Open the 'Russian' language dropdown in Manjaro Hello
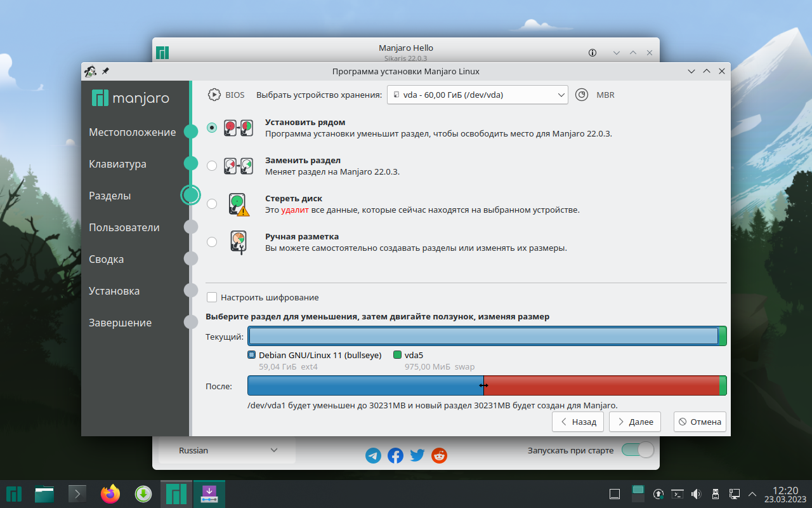The width and height of the screenshot is (812, 508). [226, 450]
